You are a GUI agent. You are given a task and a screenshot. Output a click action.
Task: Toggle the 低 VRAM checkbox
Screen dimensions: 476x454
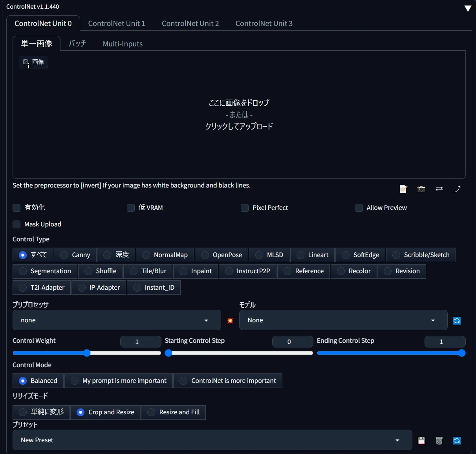coord(131,208)
